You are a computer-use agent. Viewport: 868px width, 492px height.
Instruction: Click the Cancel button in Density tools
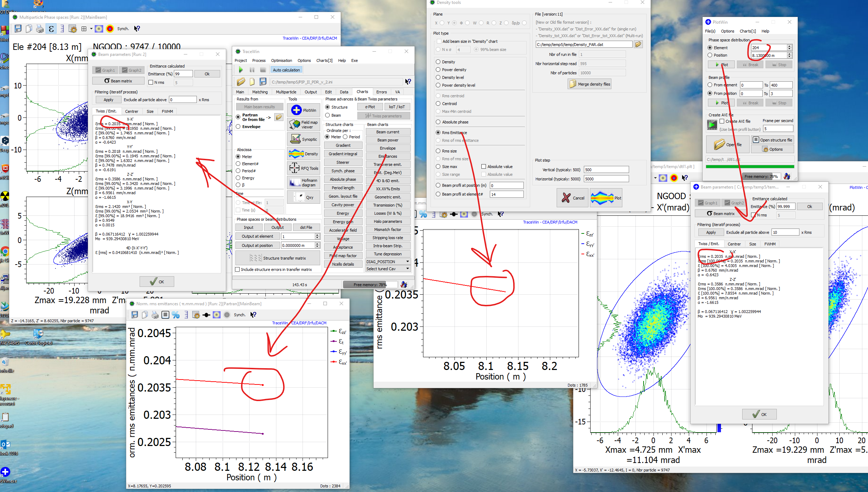(x=573, y=198)
